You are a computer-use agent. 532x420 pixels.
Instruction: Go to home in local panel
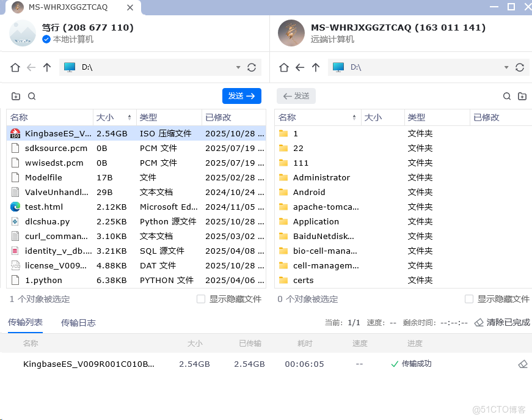coord(15,68)
